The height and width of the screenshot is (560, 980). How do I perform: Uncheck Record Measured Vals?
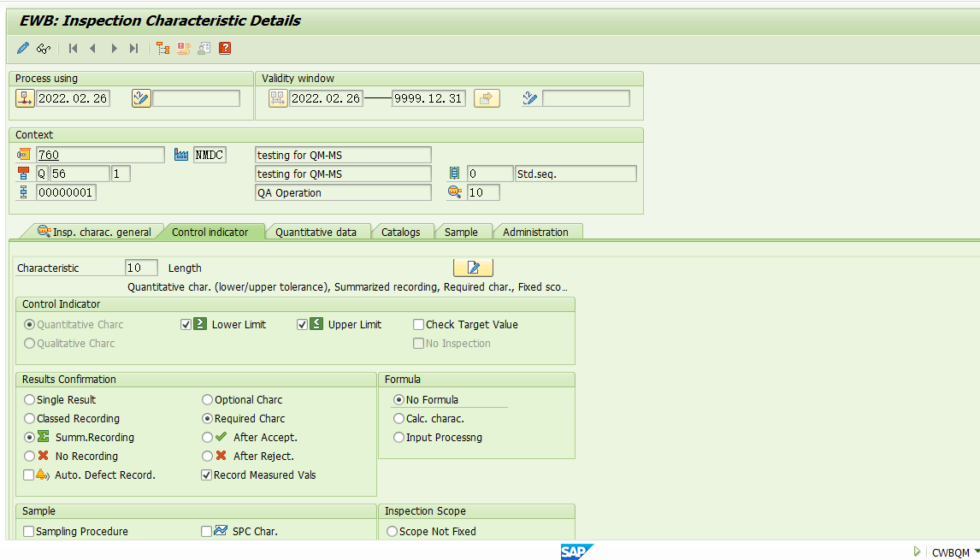(206, 475)
